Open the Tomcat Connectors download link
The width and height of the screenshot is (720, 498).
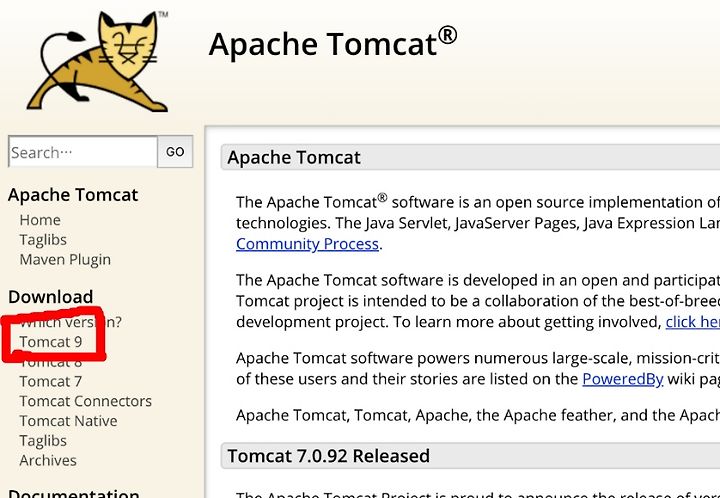coord(85,401)
